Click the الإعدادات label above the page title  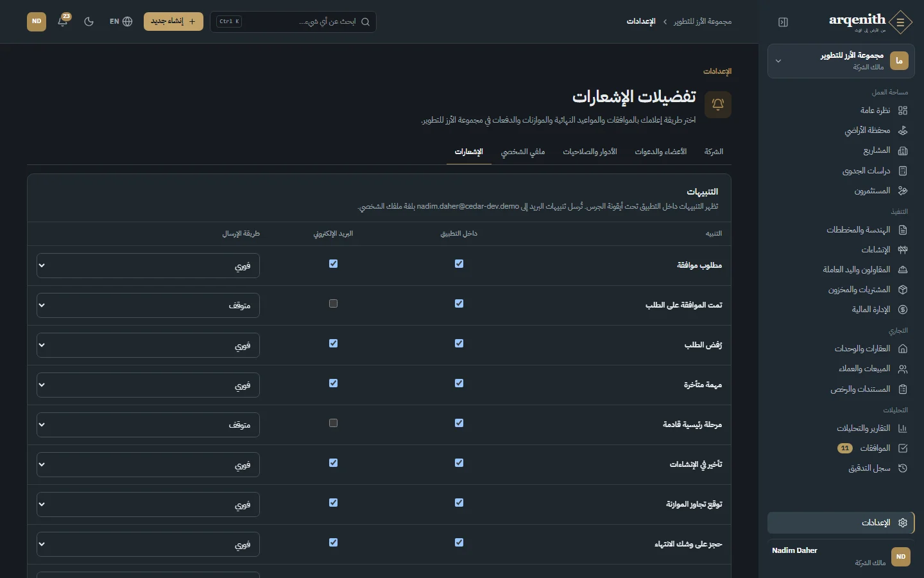717,71
